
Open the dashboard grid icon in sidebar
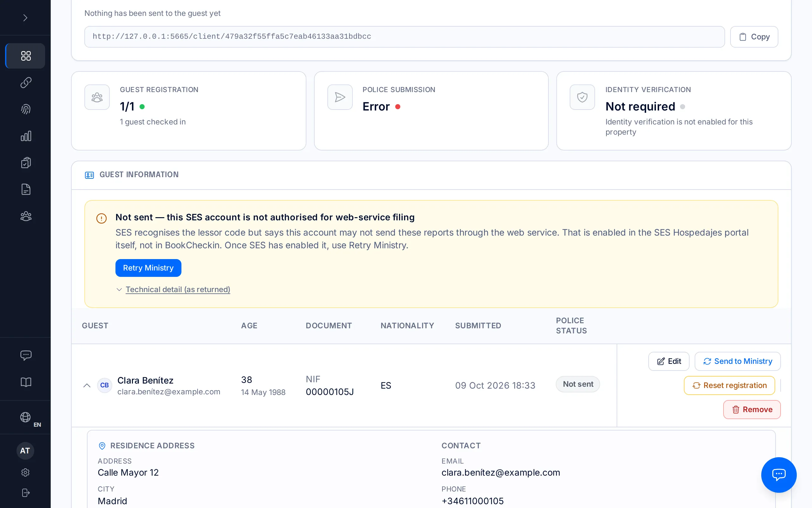25,56
